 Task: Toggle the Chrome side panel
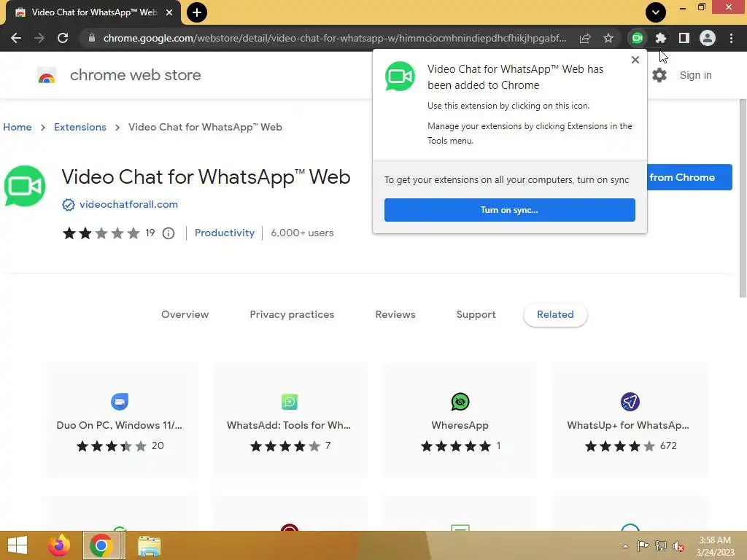684,38
